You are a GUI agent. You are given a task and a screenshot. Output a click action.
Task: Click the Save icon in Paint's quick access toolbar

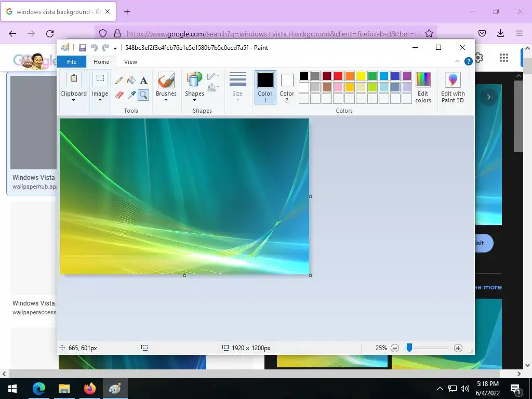tap(83, 48)
